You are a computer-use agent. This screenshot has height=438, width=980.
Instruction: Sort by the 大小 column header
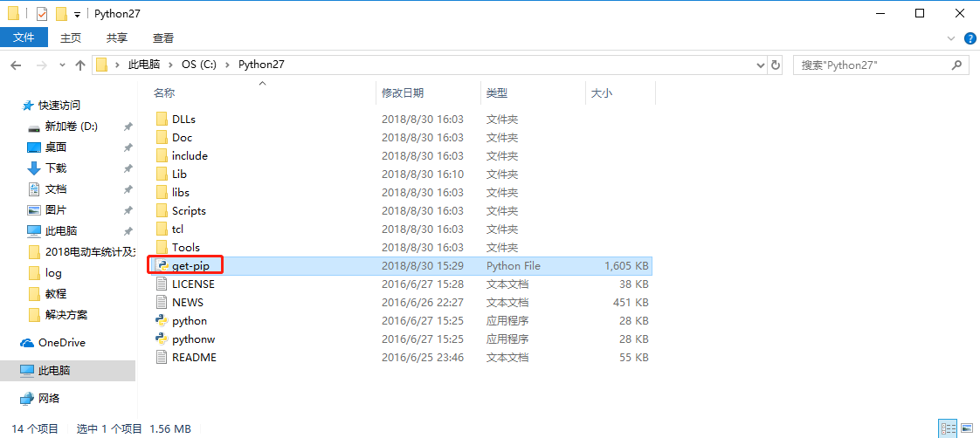(x=601, y=93)
